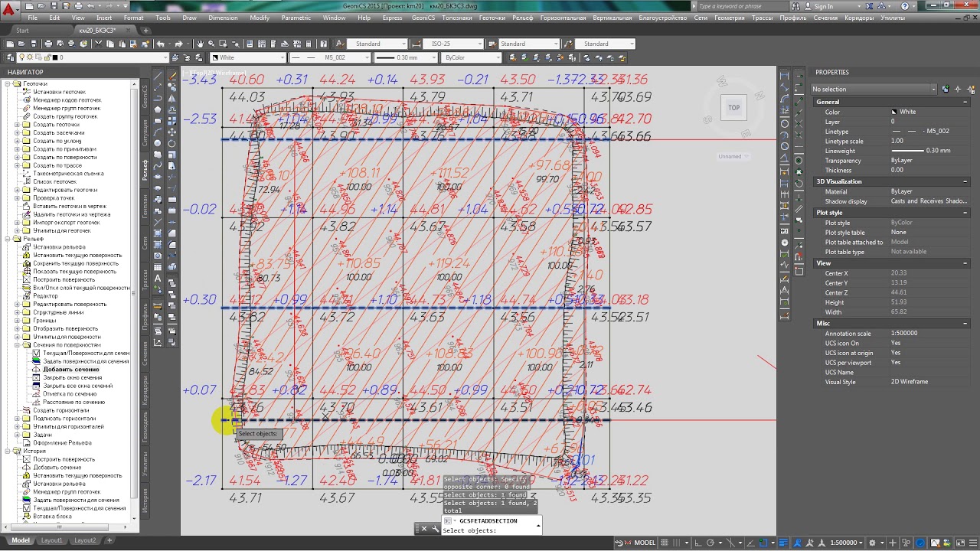Viewport: 980px width, 551px height.
Task: Click the Help question mark icon
Action: pos(324,44)
